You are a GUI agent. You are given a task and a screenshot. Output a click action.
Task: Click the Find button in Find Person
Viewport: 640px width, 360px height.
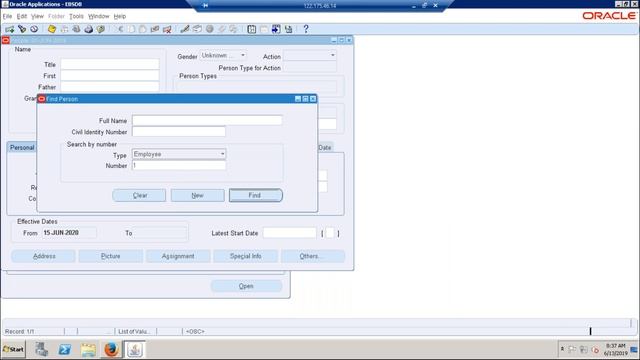pos(256,195)
